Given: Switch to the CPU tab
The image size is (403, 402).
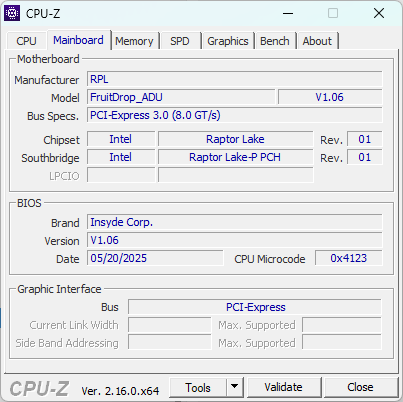Looking at the screenshot, I should (x=26, y=41).
